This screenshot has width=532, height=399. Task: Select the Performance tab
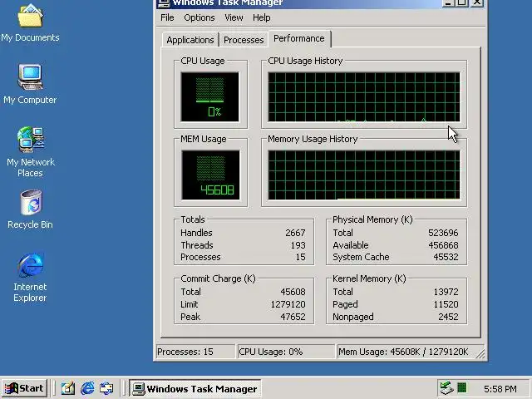pyautogui.click(x=299, y=39)
